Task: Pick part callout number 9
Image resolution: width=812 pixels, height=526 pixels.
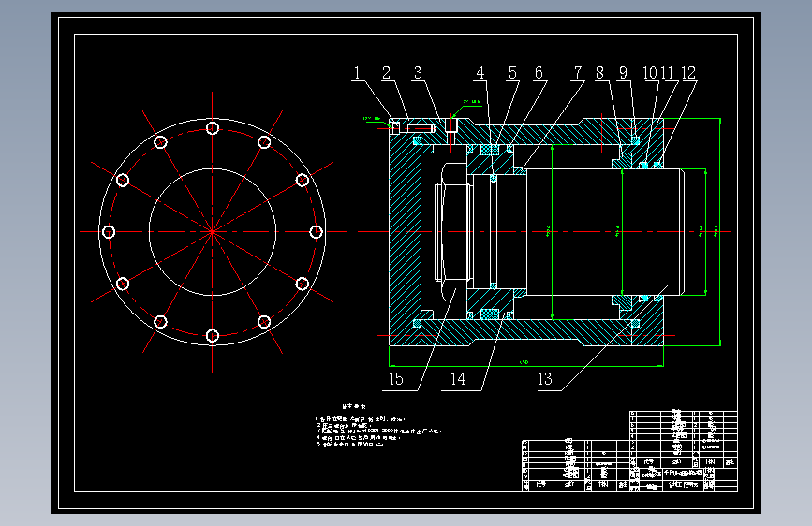Action: [624, 73]
